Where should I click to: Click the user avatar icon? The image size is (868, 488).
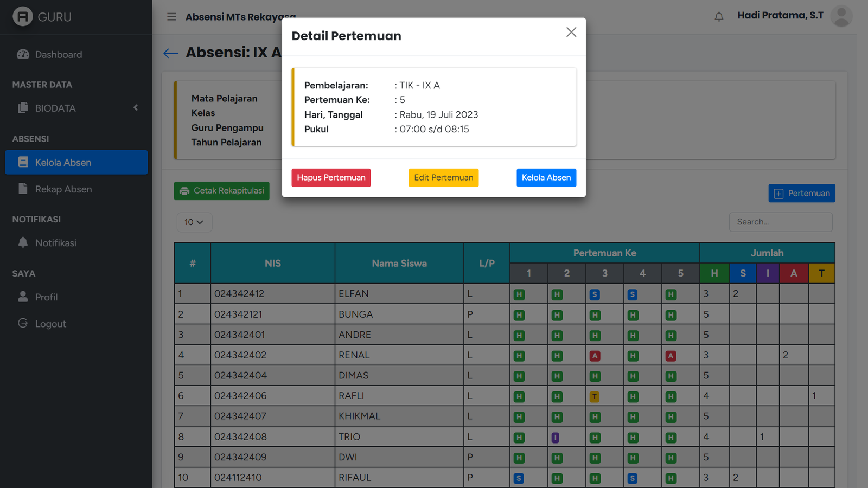(841, 16)
